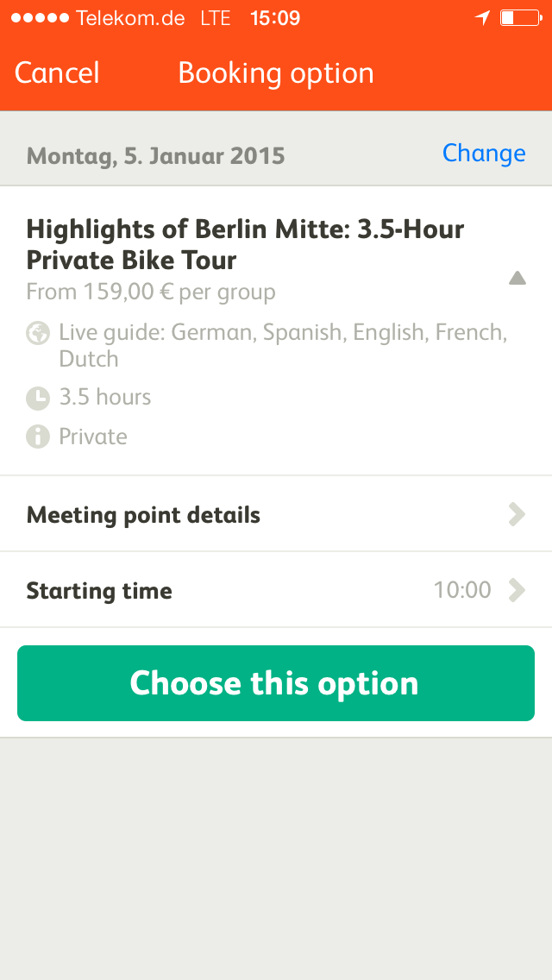Tap the 10:00 starting time value
This screenshot has height=980, width=552.
click(x=462, y=591)
